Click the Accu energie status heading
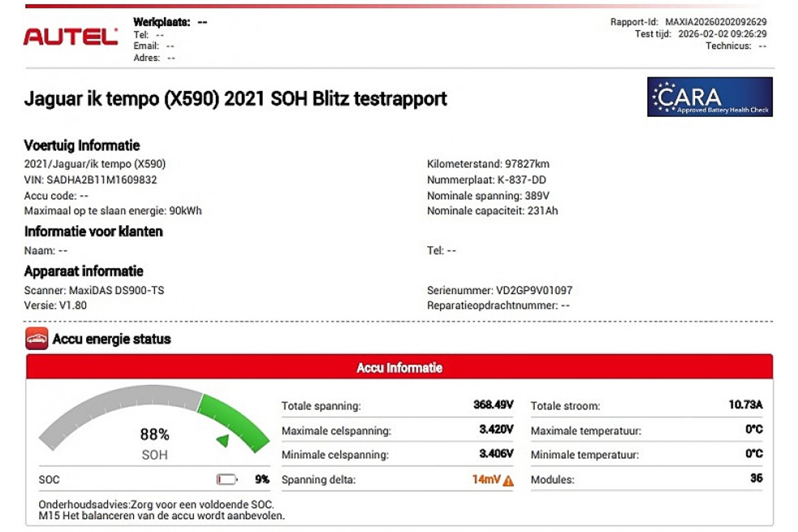Viewport: 798px width, 532px height. (111, 339)
